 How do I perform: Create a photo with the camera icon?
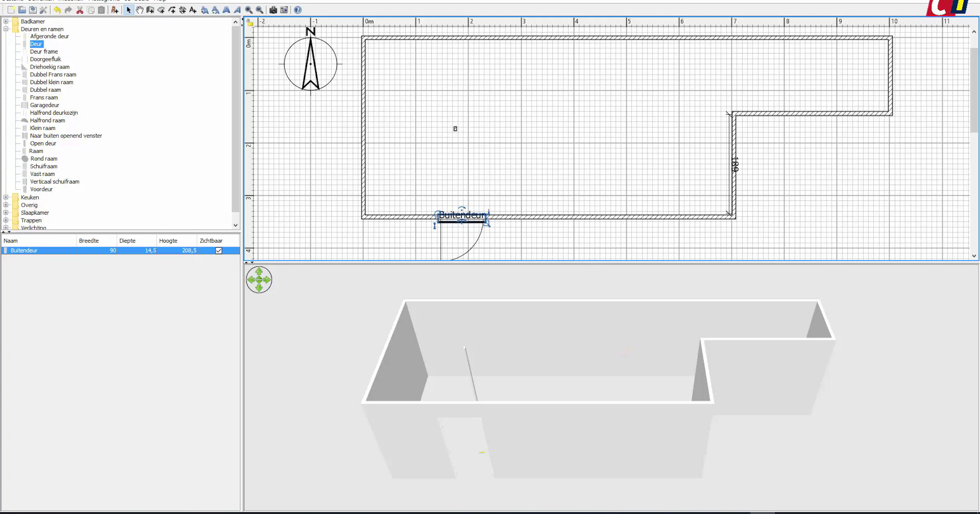[273, 10]
